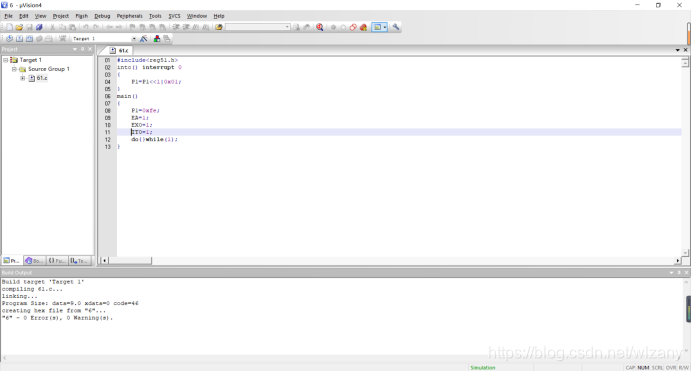This screenshot has width=692, height=371.
Task: Open the Peripherals menu
Action: 129,16
